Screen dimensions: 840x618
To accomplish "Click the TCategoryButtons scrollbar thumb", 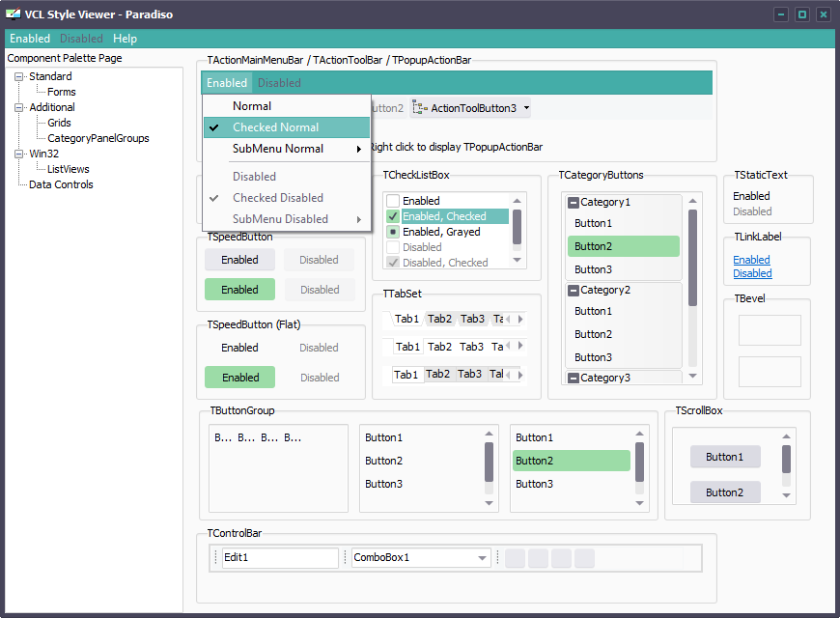I will [x=692, y=258].
